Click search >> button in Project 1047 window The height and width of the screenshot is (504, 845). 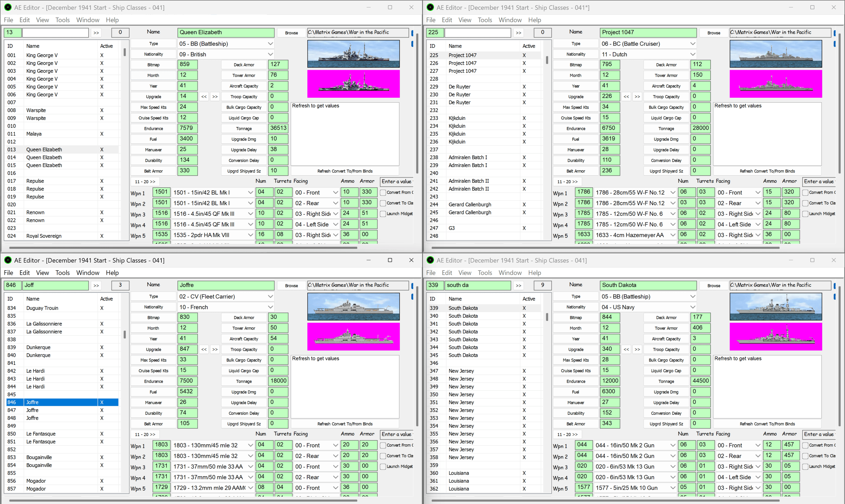519,32
